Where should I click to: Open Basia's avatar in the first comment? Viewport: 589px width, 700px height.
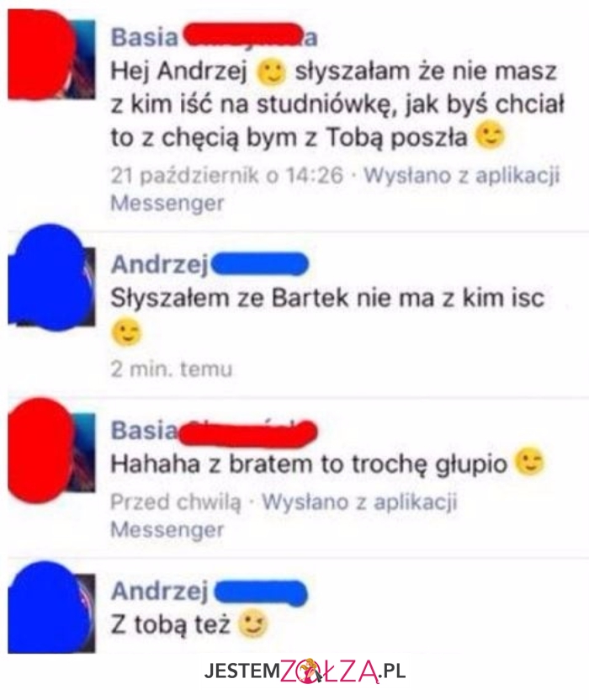(x=51, y=54)
